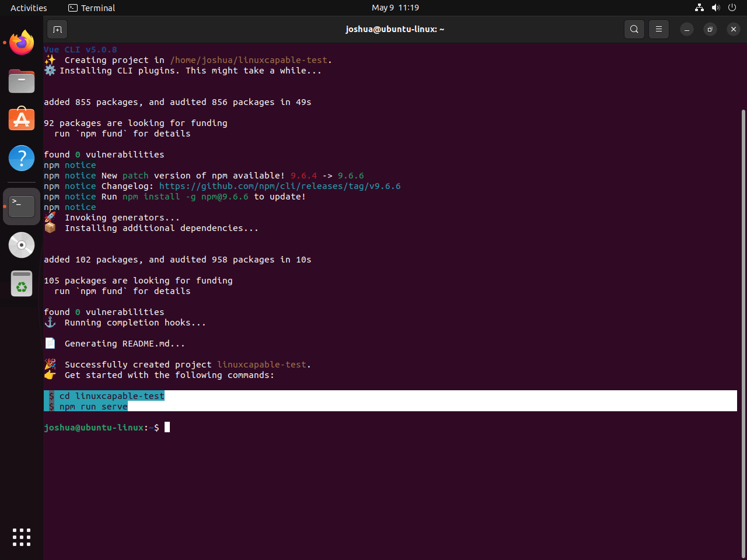Select the Terminal icon in dock
This screenshot has height=560, width=747.
pyautogui.click(x=22, y=206)
